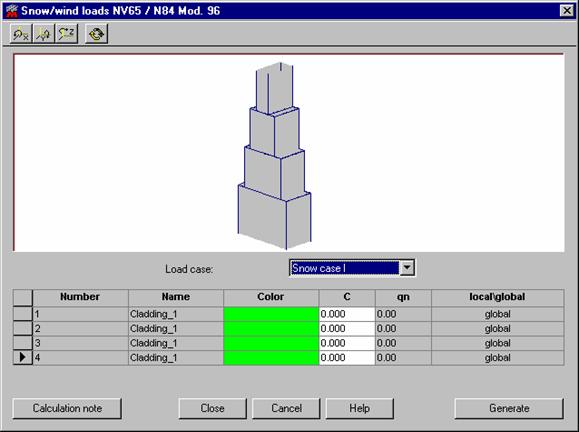Select row 4 using its arrow marker
Screen dimensions: 579x432
tap(23, 357)
